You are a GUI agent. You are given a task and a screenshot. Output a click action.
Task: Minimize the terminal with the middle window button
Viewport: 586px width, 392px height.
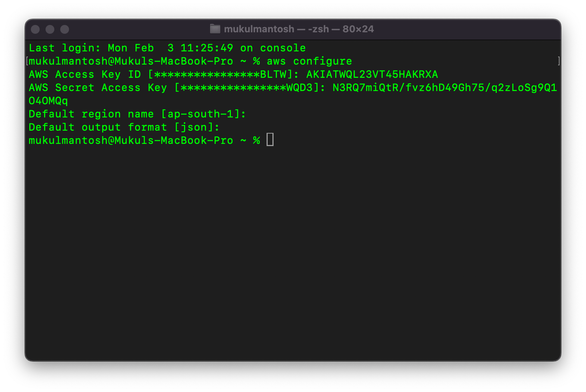click(50, 29)
